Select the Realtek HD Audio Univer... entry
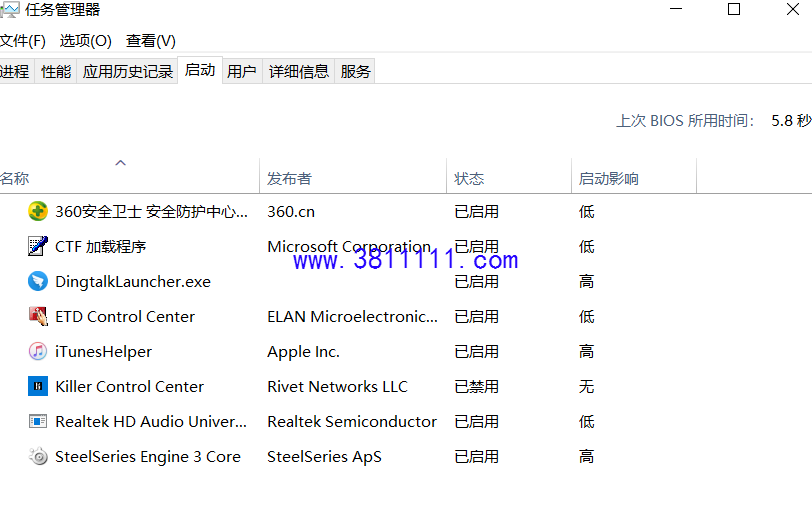 coord(151,422)
